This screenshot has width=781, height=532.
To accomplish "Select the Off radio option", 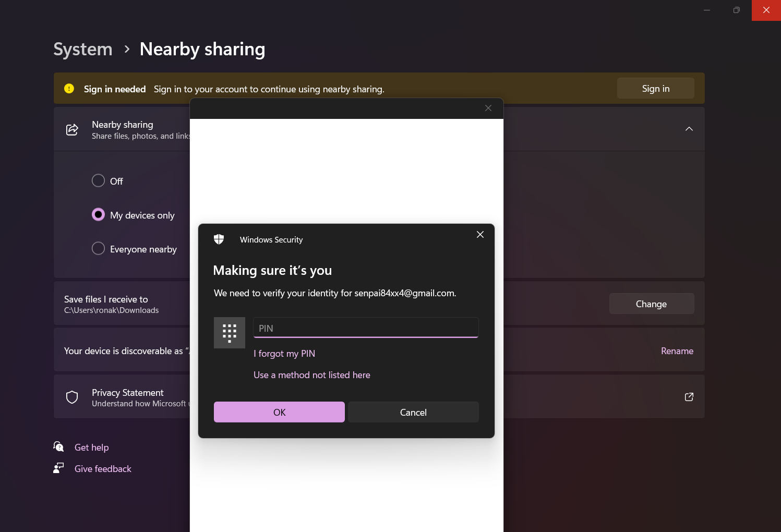I will [98, 180].
